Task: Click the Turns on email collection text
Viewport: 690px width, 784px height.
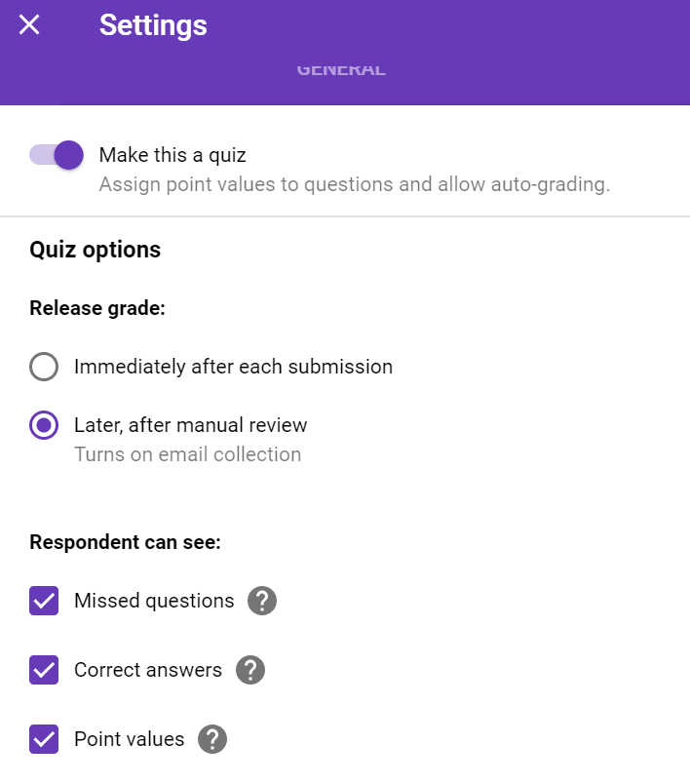Action: 187,454
